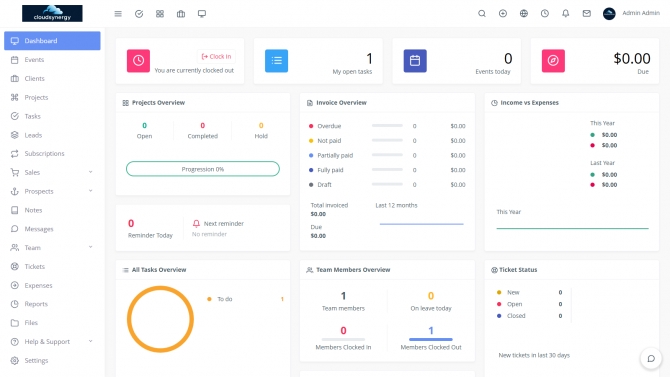Click the calendar icon for Events today

point(415,61)
